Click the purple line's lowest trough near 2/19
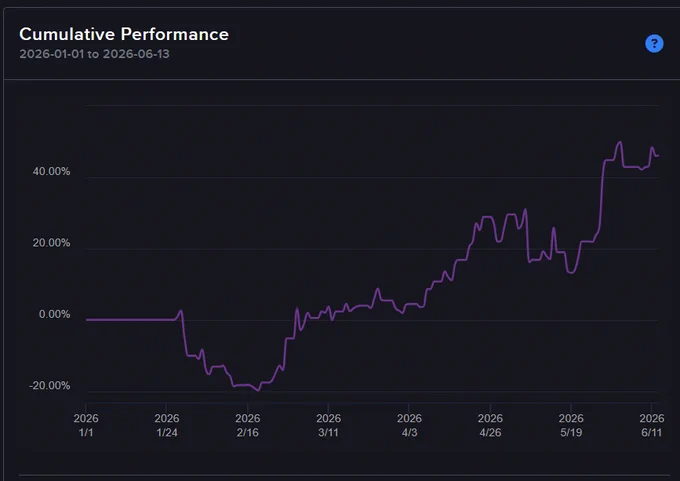Screen dimensions: 680x481 (x=258, y=390)
